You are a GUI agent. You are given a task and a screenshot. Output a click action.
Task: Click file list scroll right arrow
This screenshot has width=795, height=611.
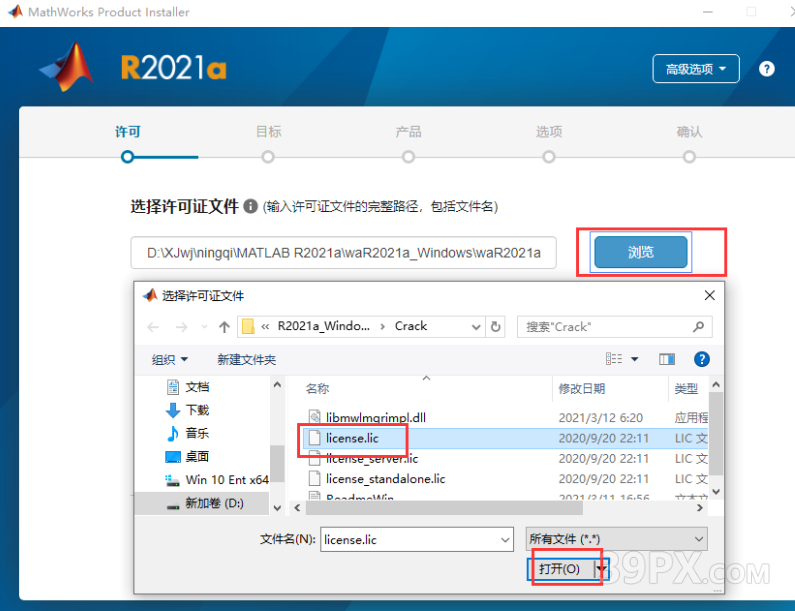coord(700,508)
